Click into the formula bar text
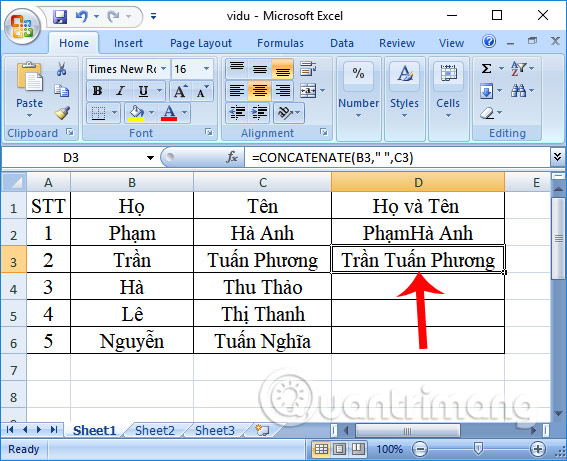This screenshot has width=567, height=461. tap(397, 158)
